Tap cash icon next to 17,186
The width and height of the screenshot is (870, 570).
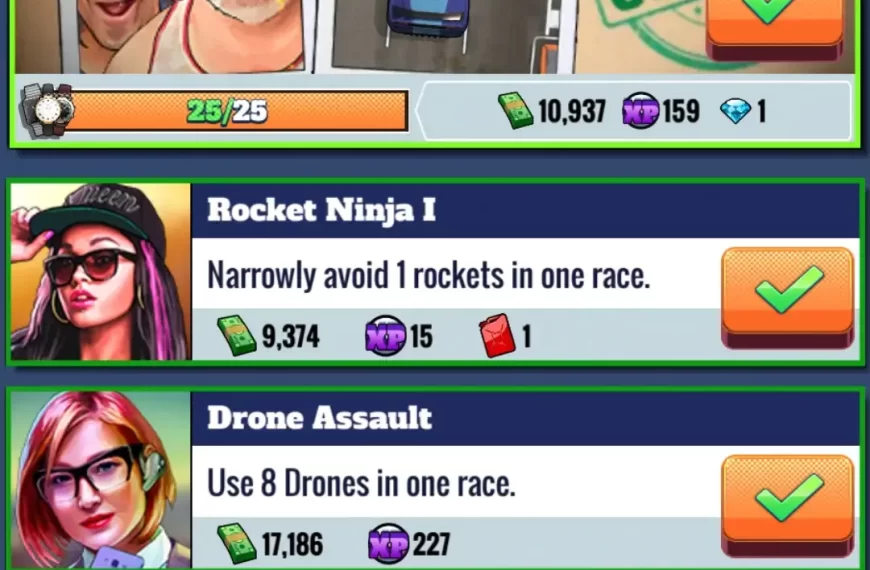pyautogui.click(x=237, y=543)
